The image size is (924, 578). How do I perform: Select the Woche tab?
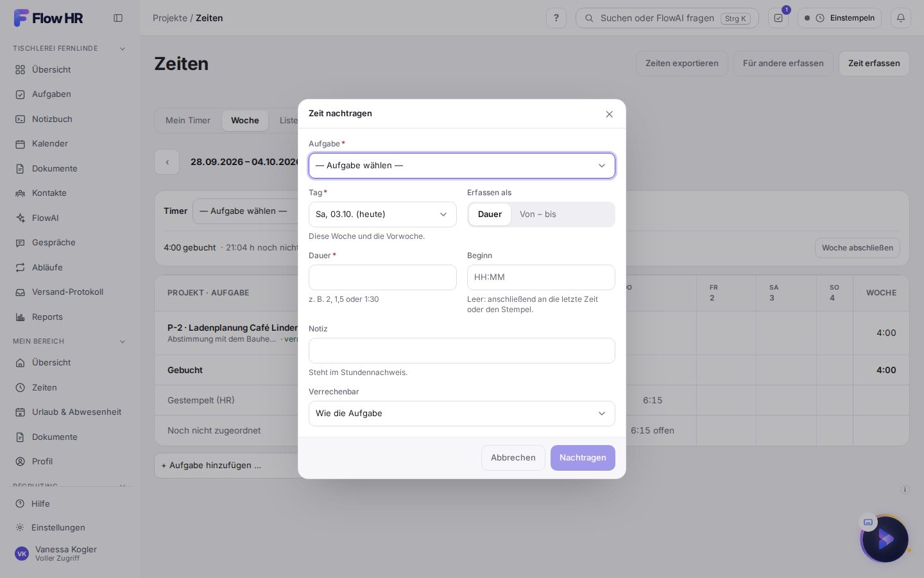245,121
